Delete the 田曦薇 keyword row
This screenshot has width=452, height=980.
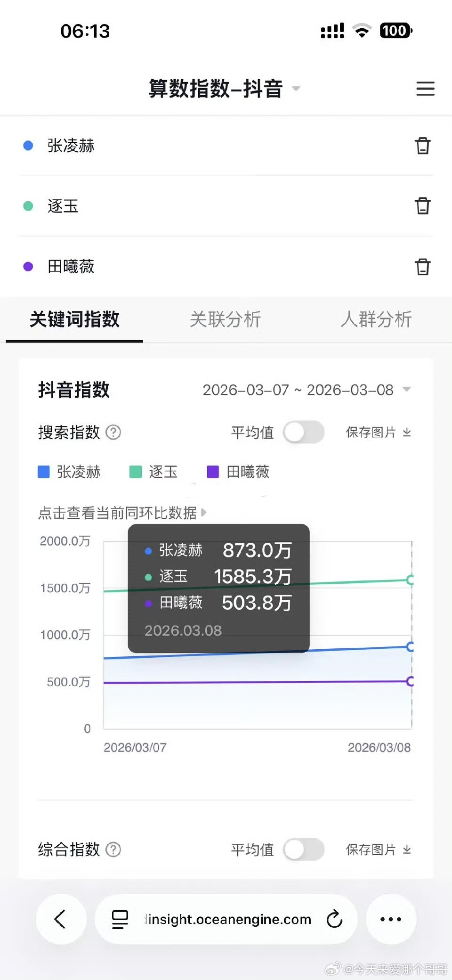(422, 266)
